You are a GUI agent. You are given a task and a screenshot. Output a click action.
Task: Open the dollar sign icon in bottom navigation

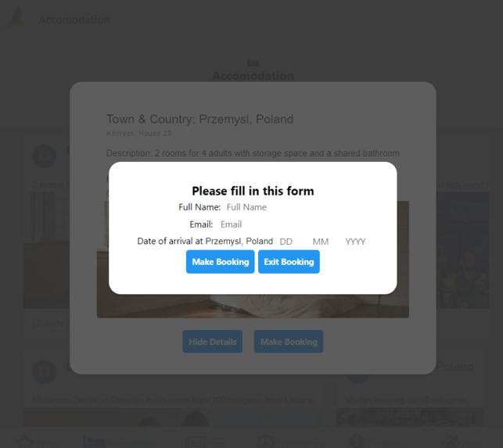357,442
